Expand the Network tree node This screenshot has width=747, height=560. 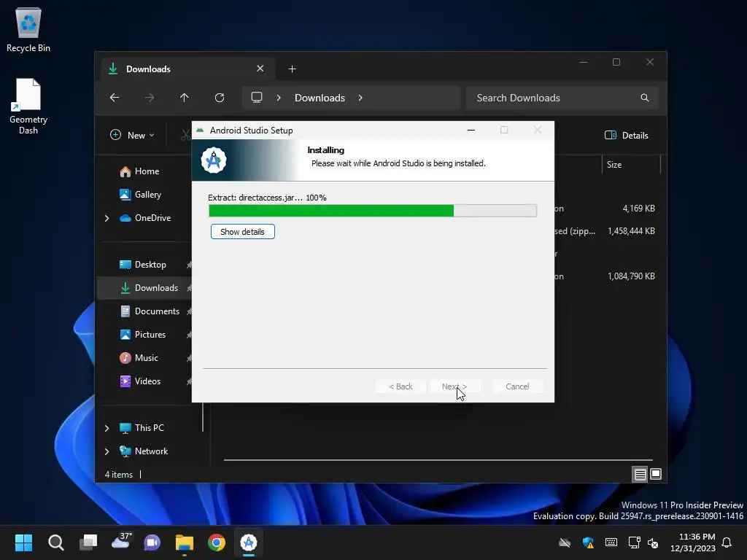[107, 451]
